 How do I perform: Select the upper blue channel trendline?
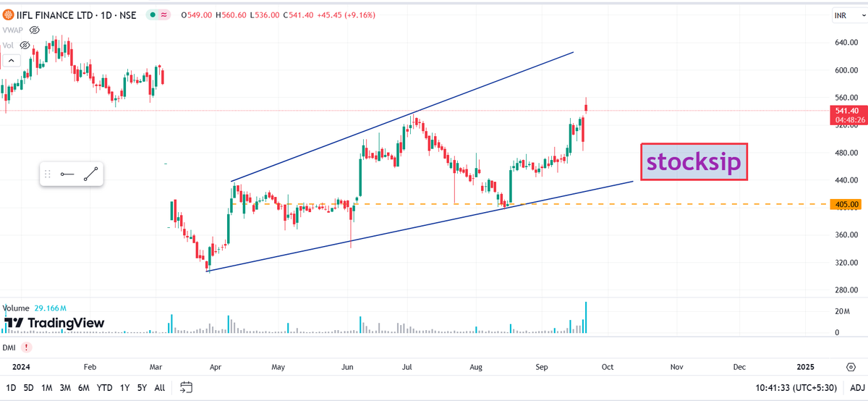pyautogui.click(x=402, y=117)
